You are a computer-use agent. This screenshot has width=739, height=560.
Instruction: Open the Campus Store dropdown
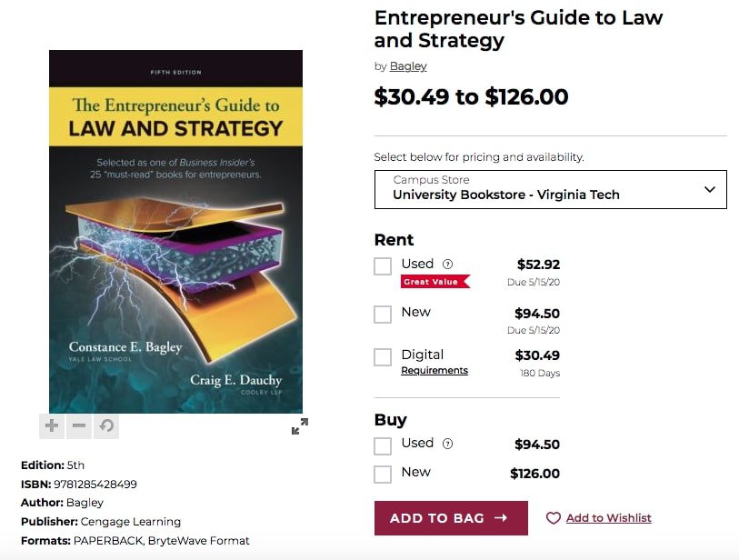click(551, 189)
